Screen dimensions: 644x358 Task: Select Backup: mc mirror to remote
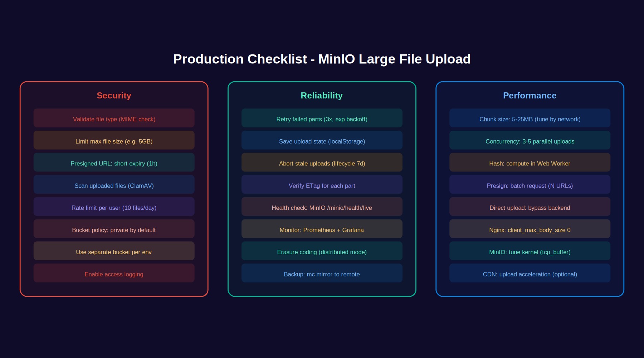[322, 274]
